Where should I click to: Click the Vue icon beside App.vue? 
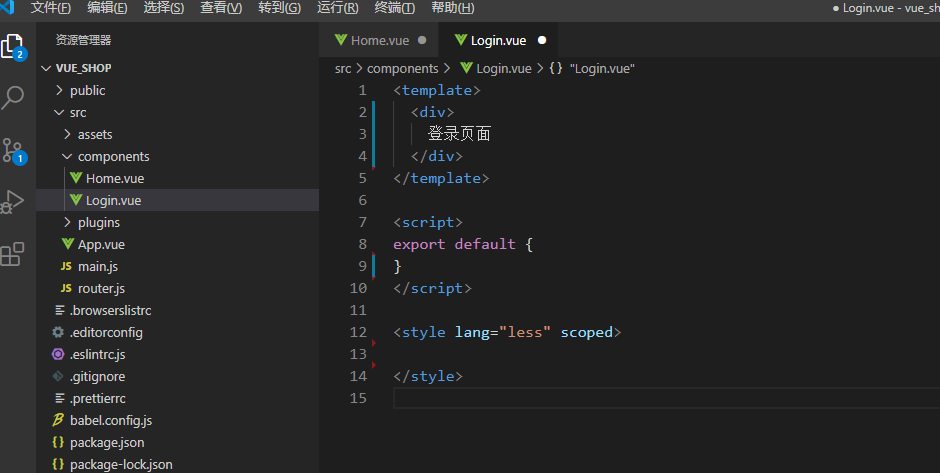click(68, 244)
